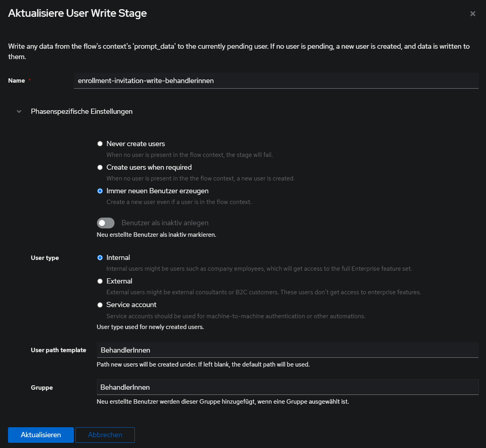This screenshot has width=486, height=448.
Task: Click the User path template label
Action: click(58, 350)
